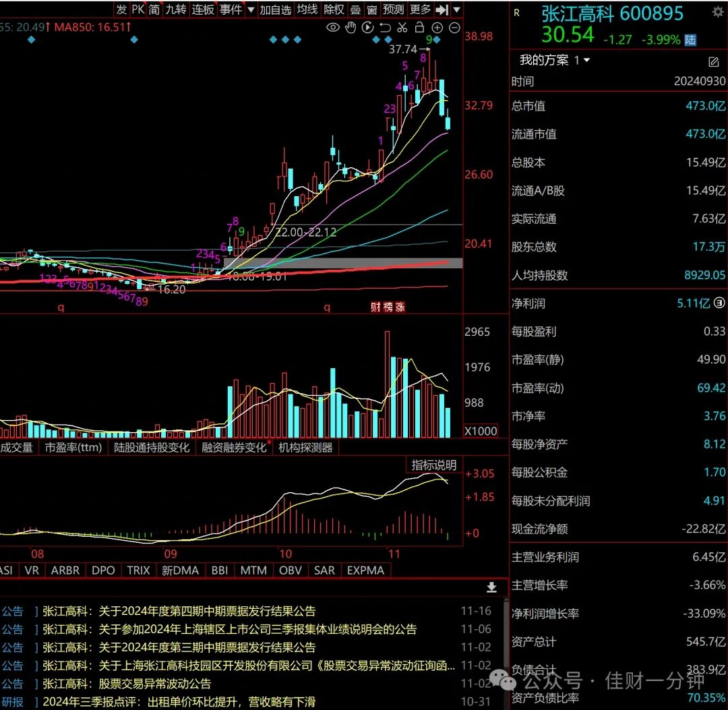
Task: Toggle the eye visibility icon on chart
Action: click(333, 28)
